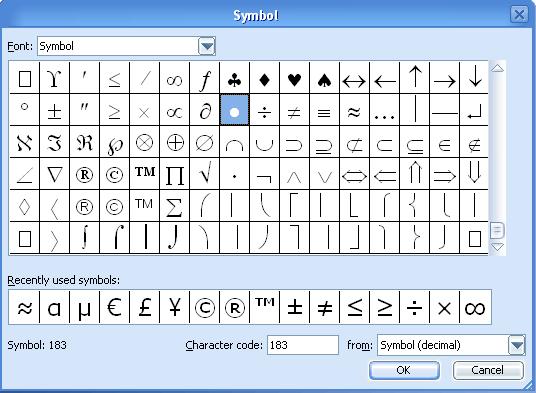The height and width of the screenshot is (393, 536).
Task: Choose the summation sigma symbol
Action: (x=174, y=206)
